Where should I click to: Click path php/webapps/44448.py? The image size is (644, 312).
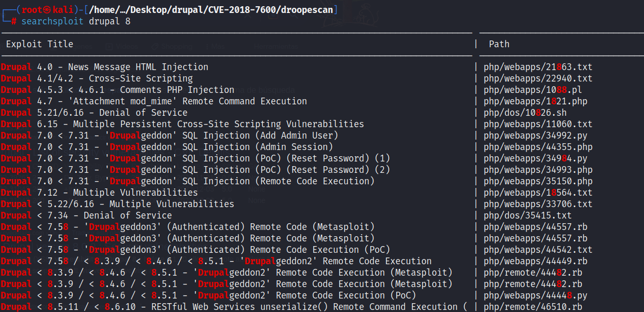click(535, 295)
